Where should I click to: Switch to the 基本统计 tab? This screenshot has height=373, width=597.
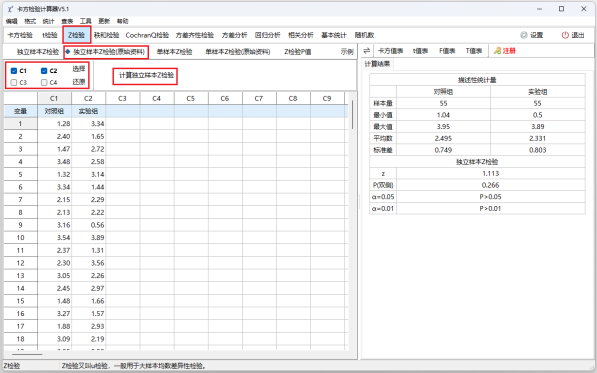click(334, 35)
